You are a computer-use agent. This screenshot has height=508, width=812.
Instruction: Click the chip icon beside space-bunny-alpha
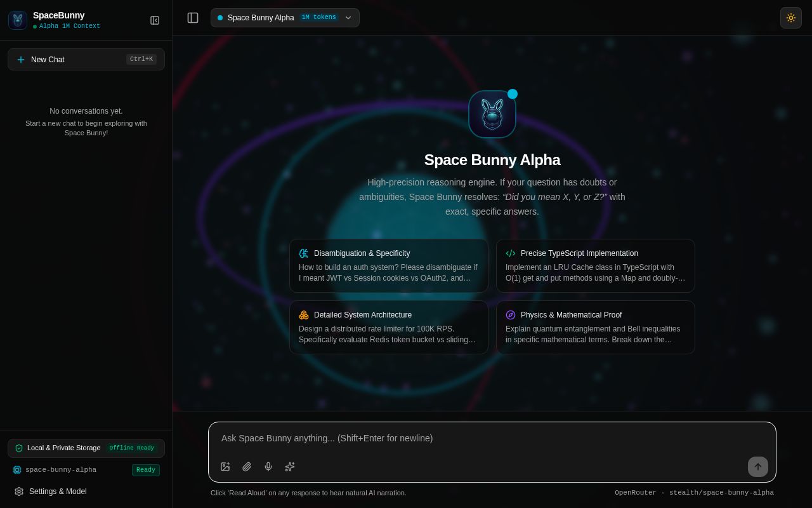[17, 470]
